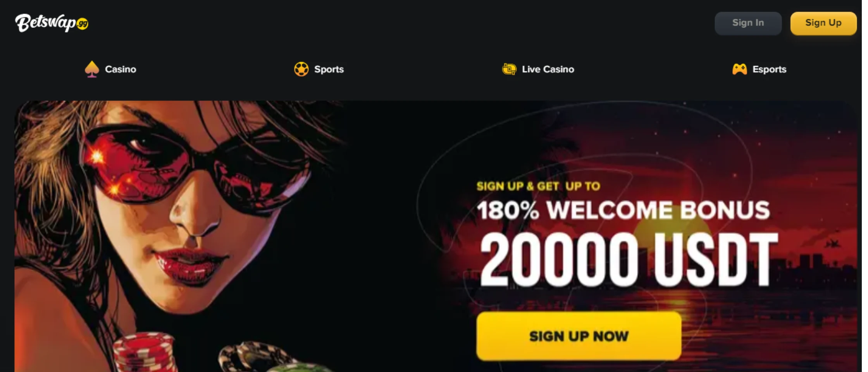Go to Live Casino text label
Viewport: 868px width, 372px height.
coord(548,69)
